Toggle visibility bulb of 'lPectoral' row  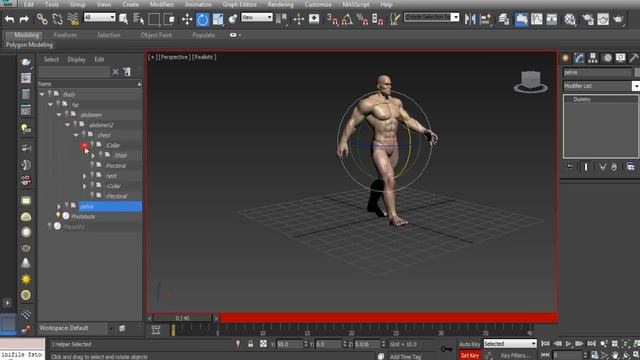pyautogui.click(x=92, y=165)
